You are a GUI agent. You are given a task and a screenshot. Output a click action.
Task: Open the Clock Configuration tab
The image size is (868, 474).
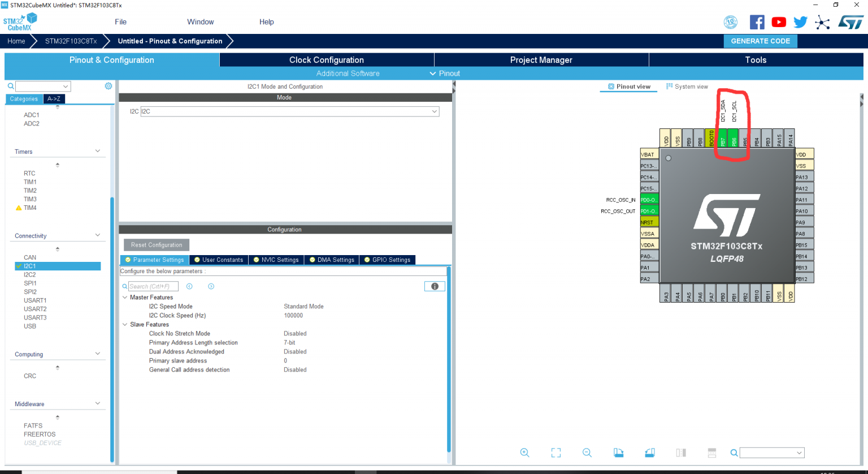pos(327,60)
